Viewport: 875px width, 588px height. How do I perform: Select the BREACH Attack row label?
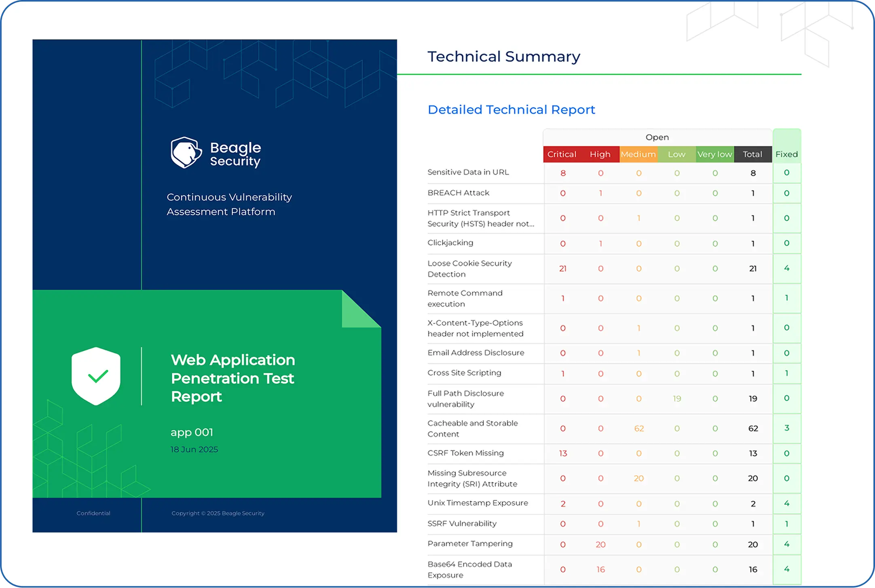(459, 193)
